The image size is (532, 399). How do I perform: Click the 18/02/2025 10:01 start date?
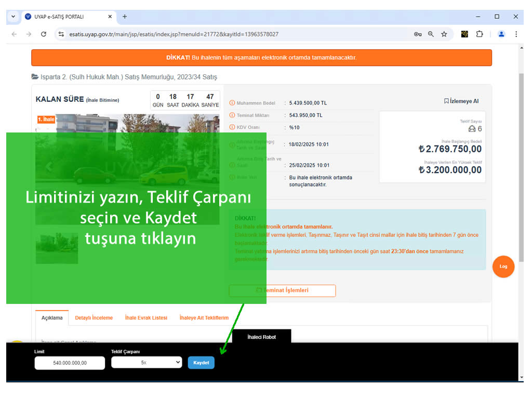tap(309, 144)
